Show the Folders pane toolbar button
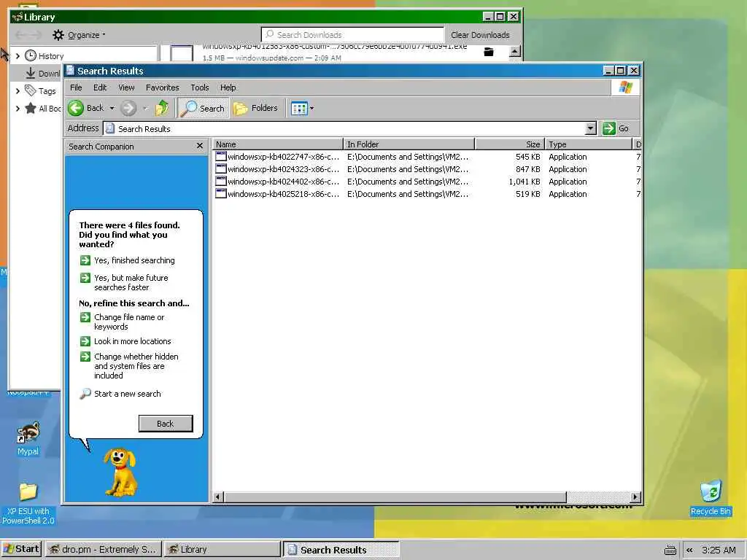Viewport: 747px width, 560px height. click(256, 108)
